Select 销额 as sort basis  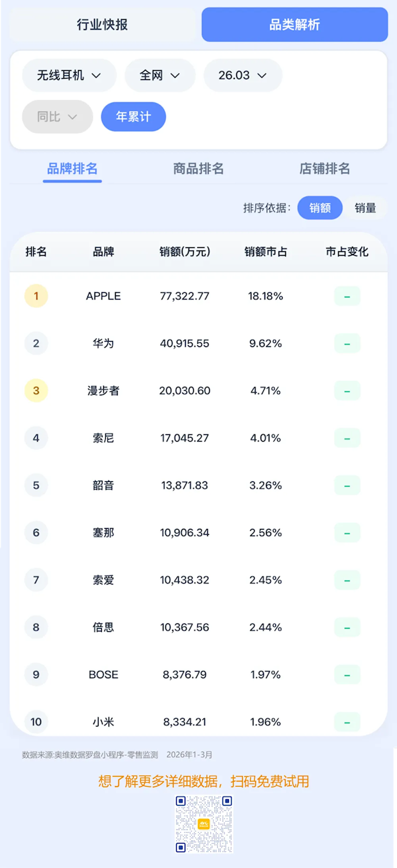click(320, 208)
